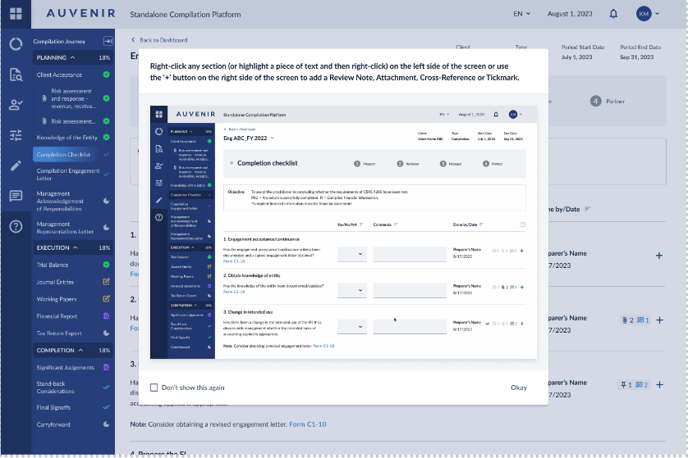Open the comments icon in left rail
688x458 pixels.
click(x=15, y=196)
